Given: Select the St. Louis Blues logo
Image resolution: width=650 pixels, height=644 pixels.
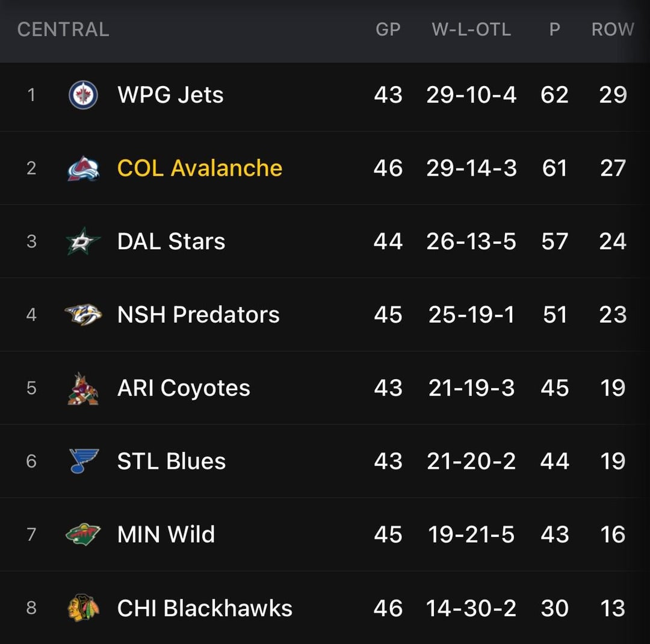Looking at the screenshot, I should pos(83,462).
